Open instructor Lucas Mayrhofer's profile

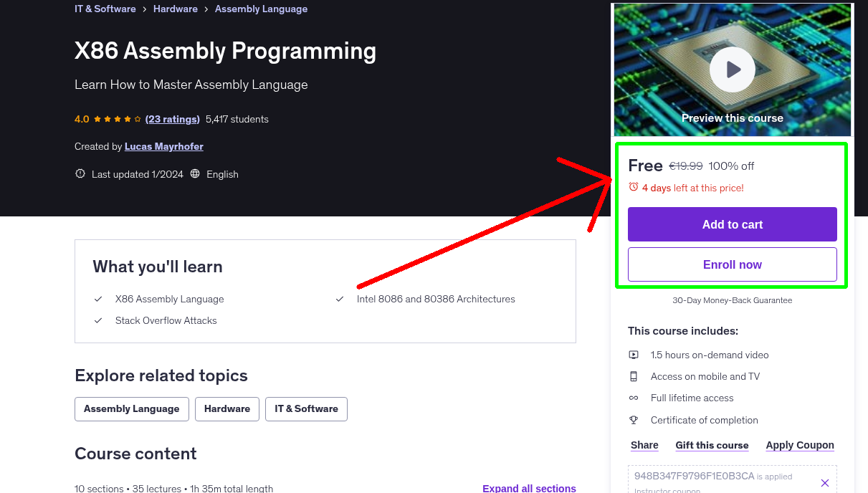(x=163, y=146)
